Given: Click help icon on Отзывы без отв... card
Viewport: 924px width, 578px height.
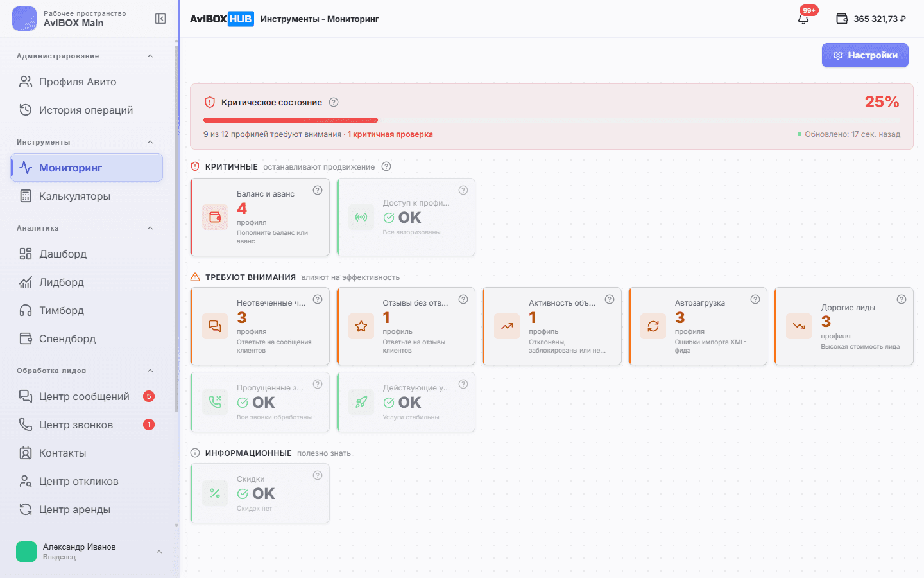Looking at the screenshot, I should click(x=463, y=299).
